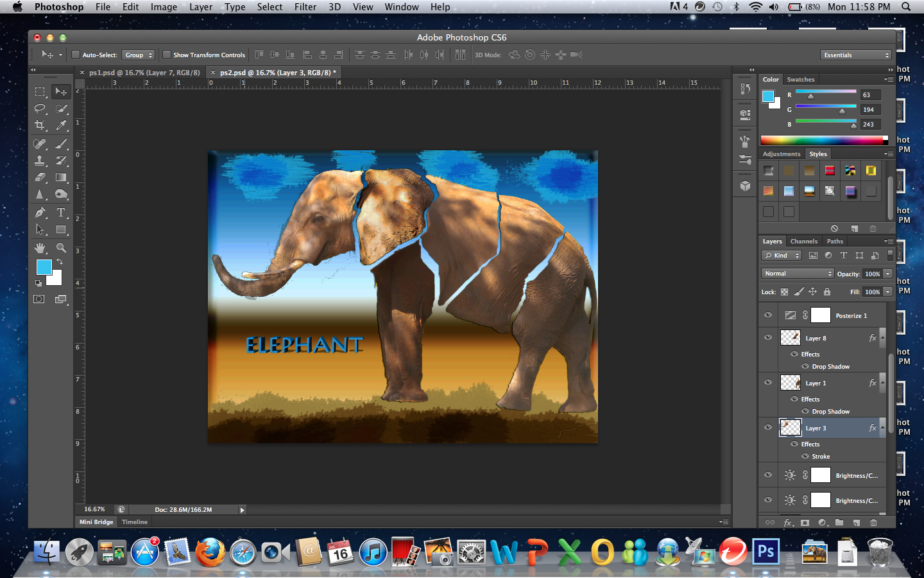The image size is (924, 578).
Task: Open the layer Kind filter dropdown
Action: click(782, 255)
